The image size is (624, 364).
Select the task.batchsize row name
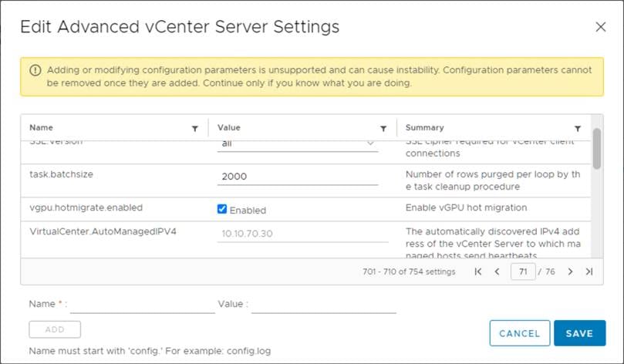tap(61, 174)
